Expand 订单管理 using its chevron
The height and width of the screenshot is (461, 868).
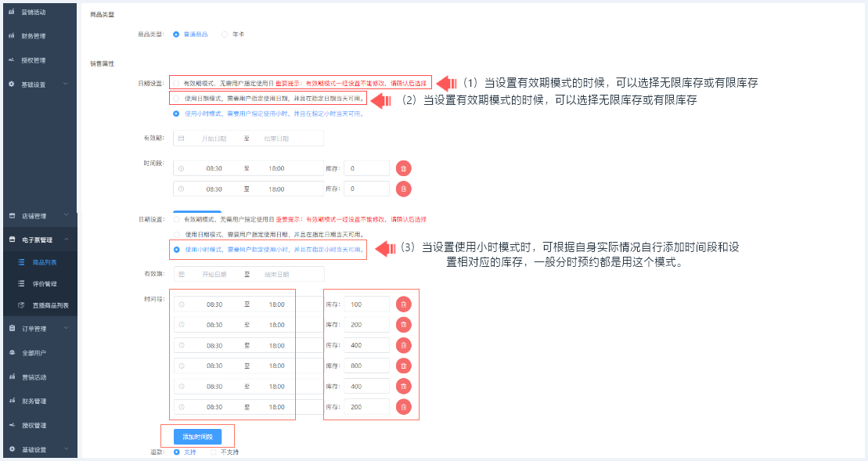coord(67,328)
